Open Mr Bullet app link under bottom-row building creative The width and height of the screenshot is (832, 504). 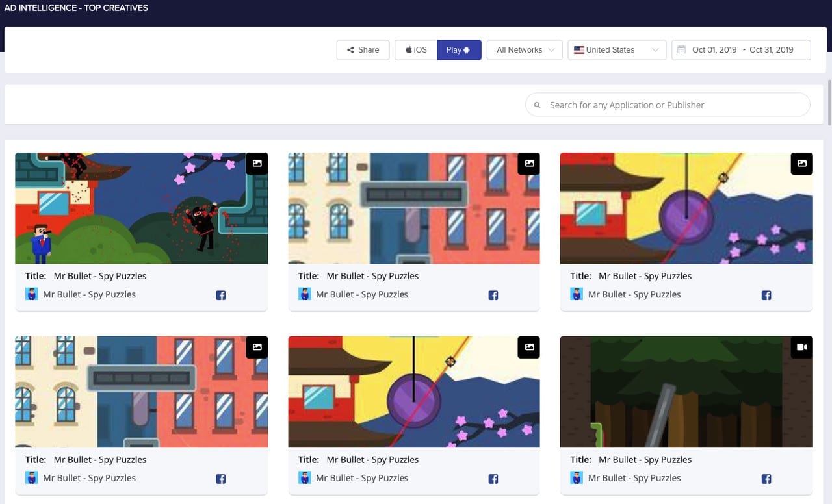coord(90,478)
